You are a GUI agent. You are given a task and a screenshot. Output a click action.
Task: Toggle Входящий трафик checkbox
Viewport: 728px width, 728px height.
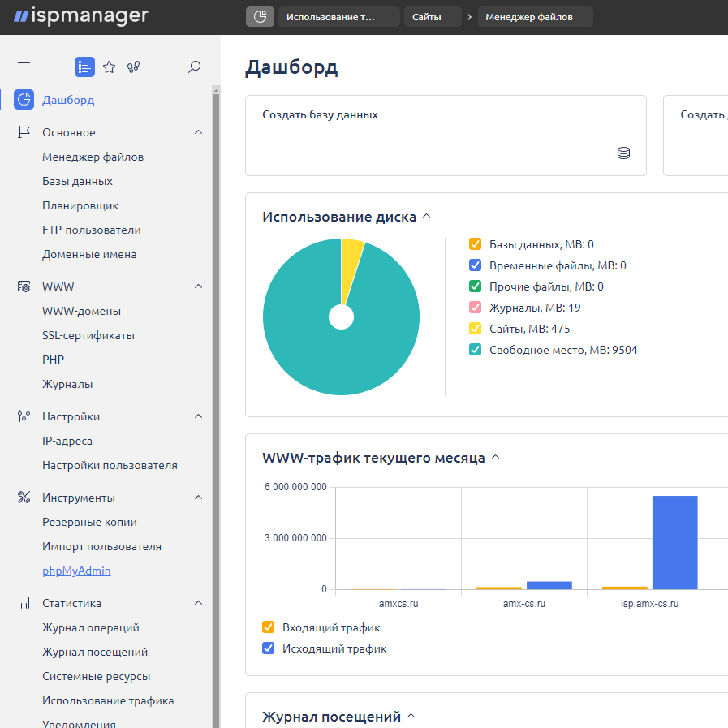click(x=269, y=627)
